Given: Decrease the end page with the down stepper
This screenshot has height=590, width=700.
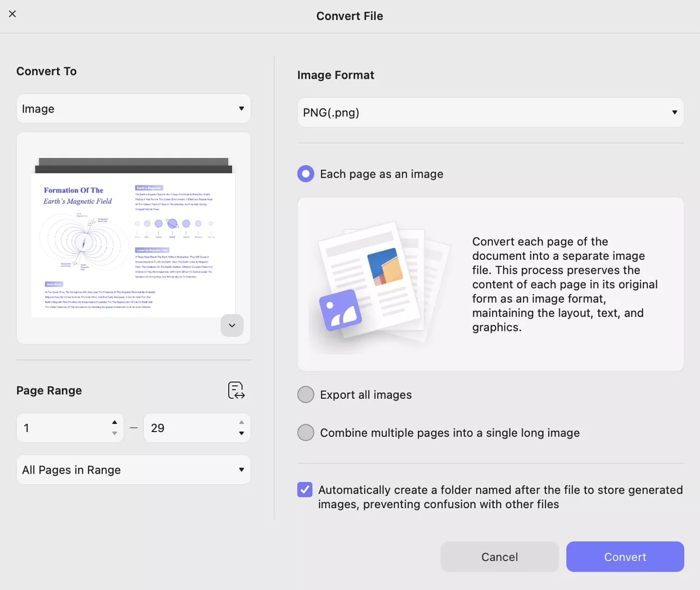Looking at the screenshot, I should point(241,434).
